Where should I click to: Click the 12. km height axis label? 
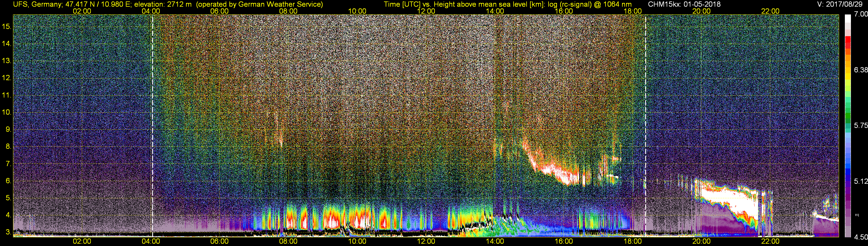(7, 78)
